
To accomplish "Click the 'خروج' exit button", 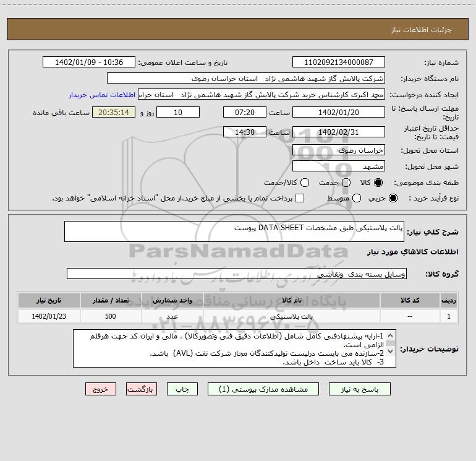I will 101,389.
